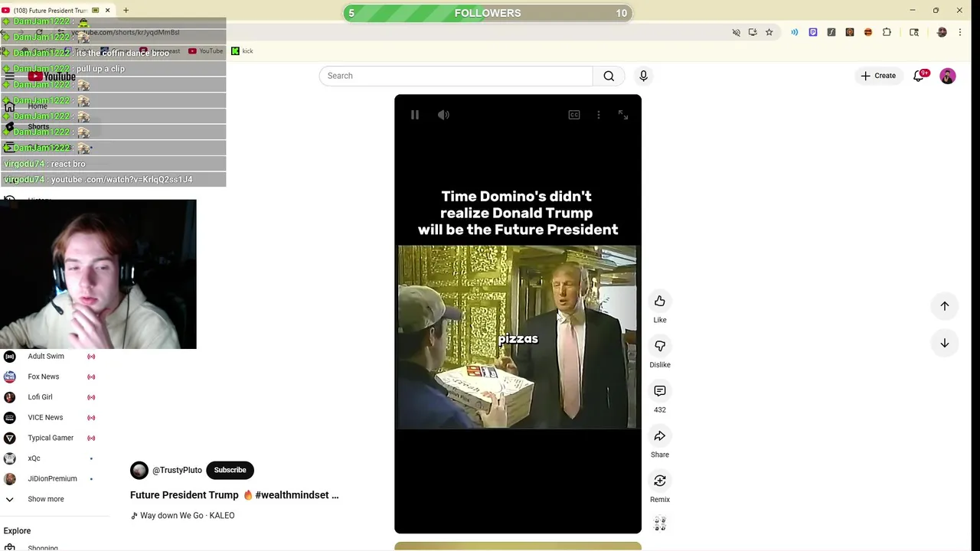Open Chrome profile avatar
980x551 pixels.
942,32
